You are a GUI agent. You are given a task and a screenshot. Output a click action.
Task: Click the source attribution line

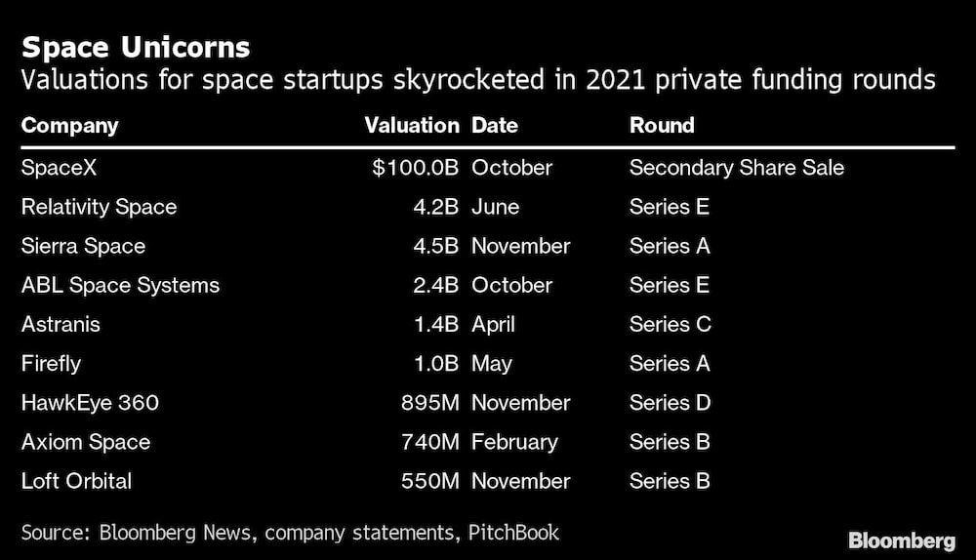[x=290, y=532]
